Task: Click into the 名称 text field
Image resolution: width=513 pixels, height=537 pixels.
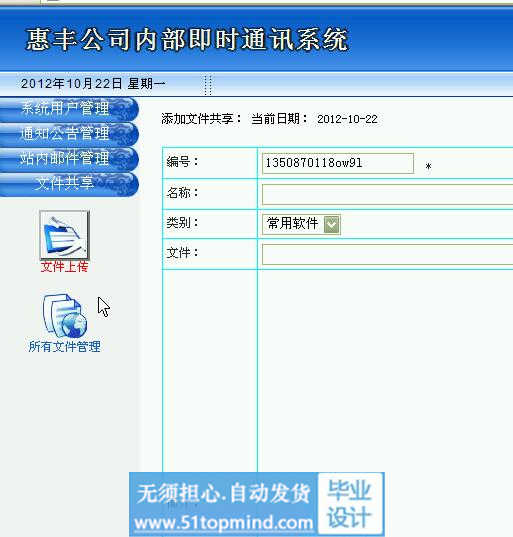Action: (387, 194)
